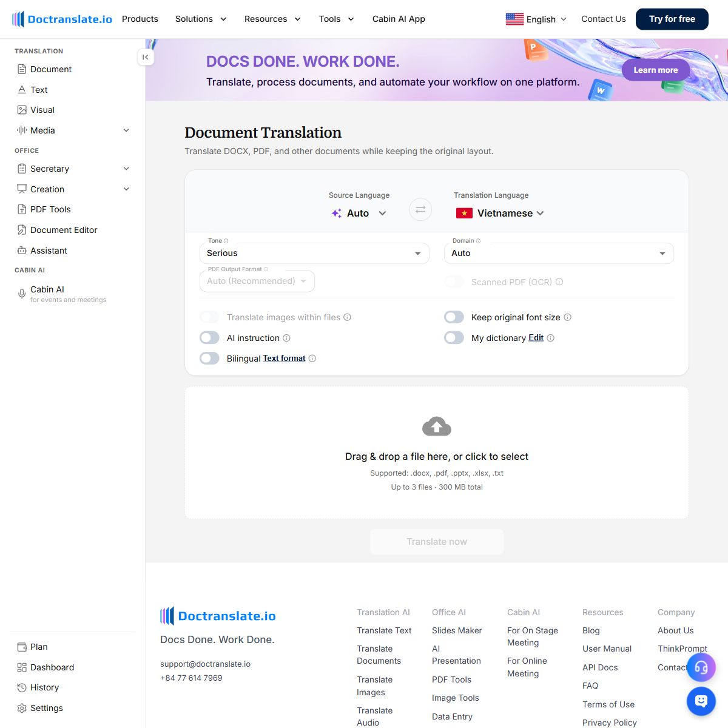Open the Domain Auto dropdown
This screenshot has height=728, width=728.
559,253
